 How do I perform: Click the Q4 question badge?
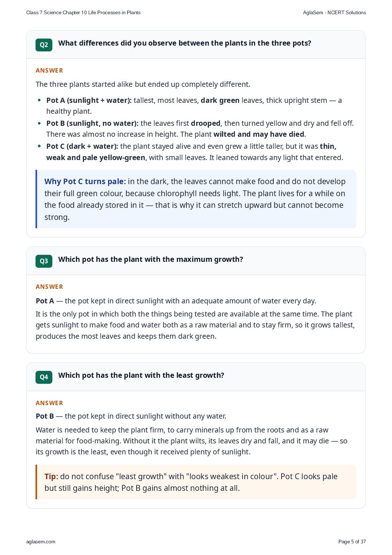click(x=44, y=377)
